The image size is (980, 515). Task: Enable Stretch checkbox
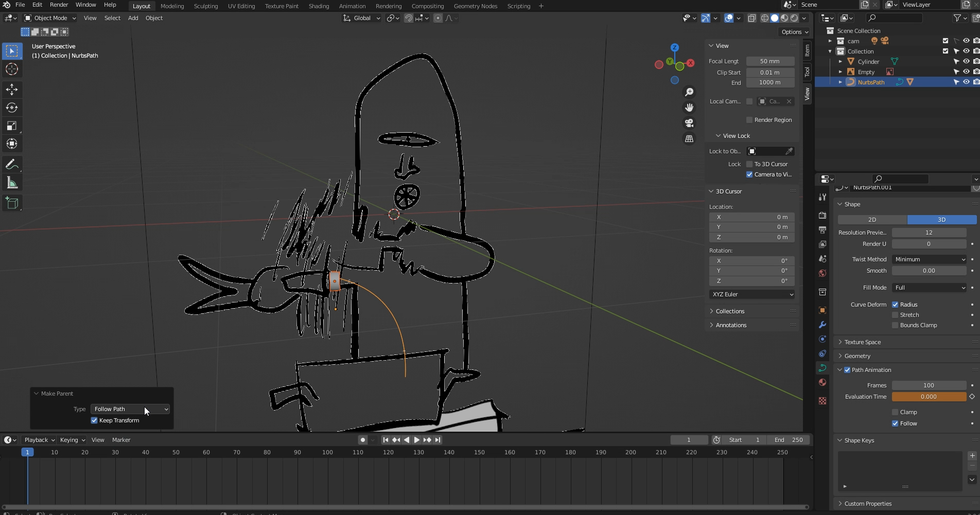895,315
